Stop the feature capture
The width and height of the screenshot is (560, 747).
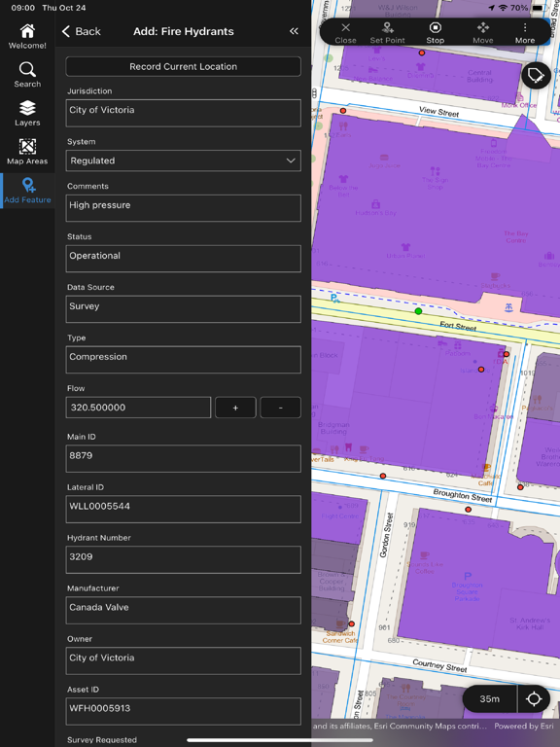(x=436, y=33)
